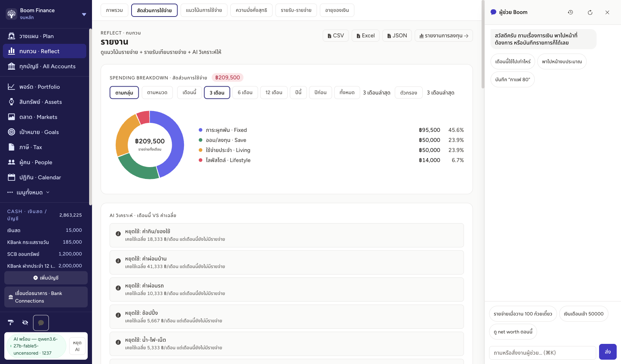Toggle the hide-amounts eye icon
The width and height of the screenshot is (621, 364).
(x=25, y=322)
